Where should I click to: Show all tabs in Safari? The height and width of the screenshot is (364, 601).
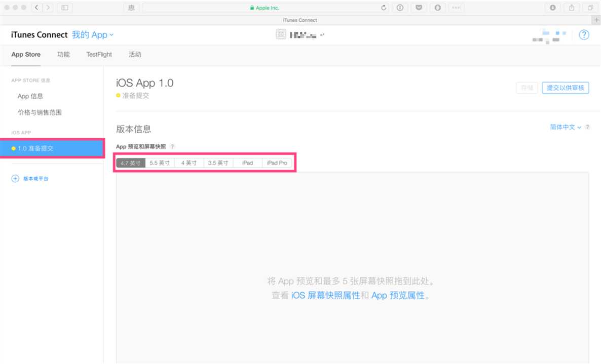(x=590, y=8)
